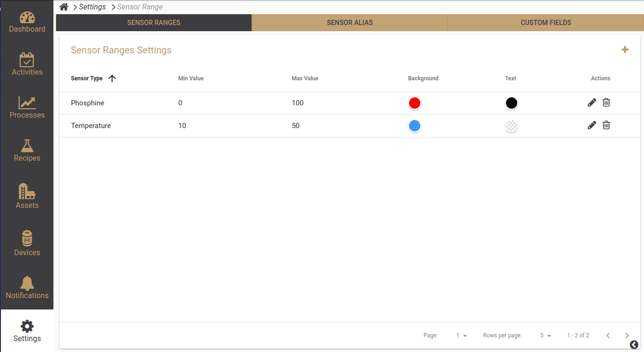
Task: Collapse sidebar using bottom-right arrow button
Action: [634, 345]
